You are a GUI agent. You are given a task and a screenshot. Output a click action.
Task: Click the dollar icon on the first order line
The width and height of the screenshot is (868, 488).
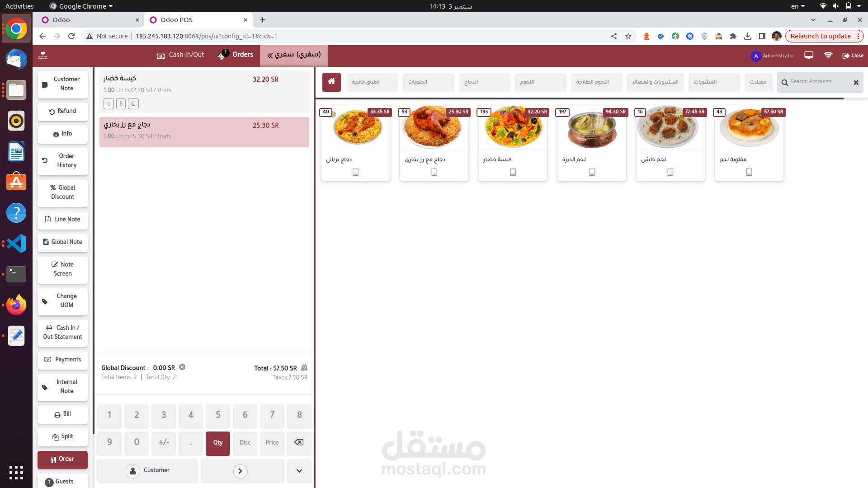(x=121, y=103)
